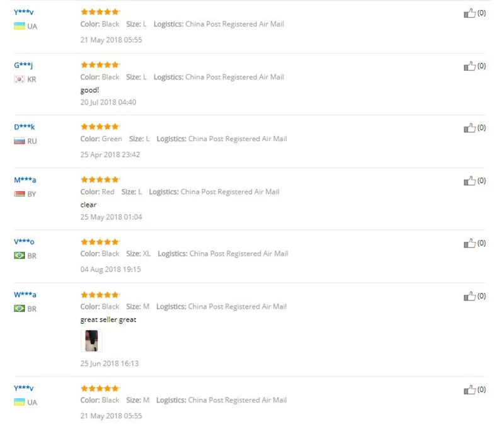Open V***o's reviewer profile
The width and height of the screenshot is (504, 429).
pyautogui.click(x=25, y=242)
